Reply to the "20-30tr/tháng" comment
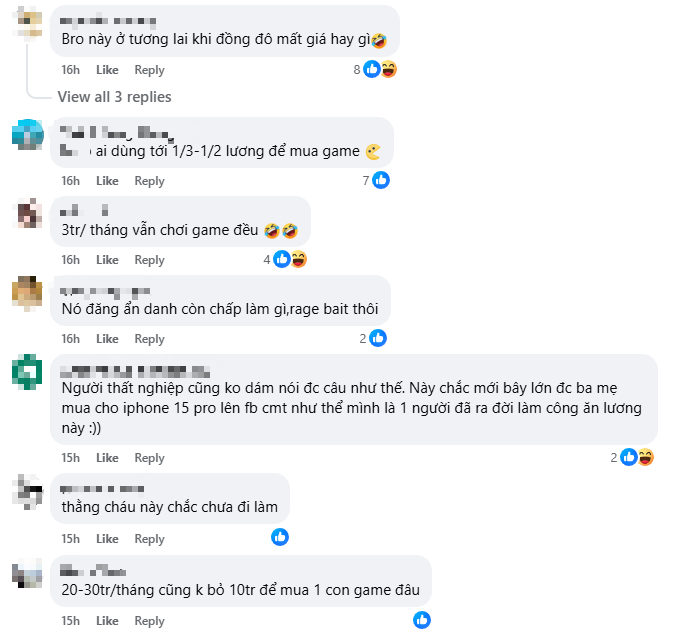Screen dimensions: 684x637 (149, 621)
